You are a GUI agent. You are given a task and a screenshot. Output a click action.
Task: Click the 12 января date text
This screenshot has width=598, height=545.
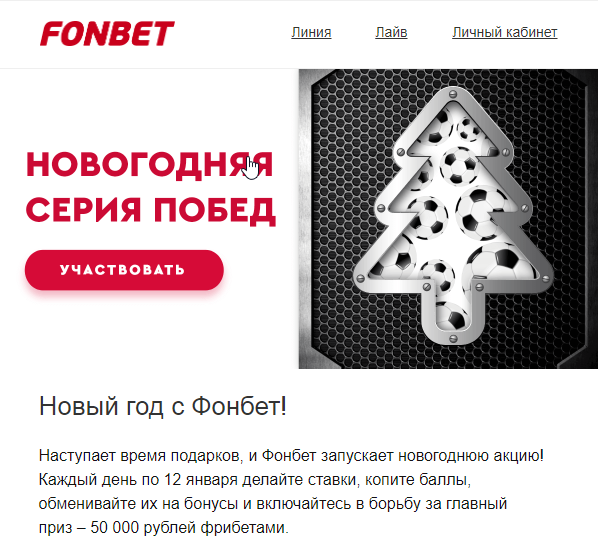[201, 480]
